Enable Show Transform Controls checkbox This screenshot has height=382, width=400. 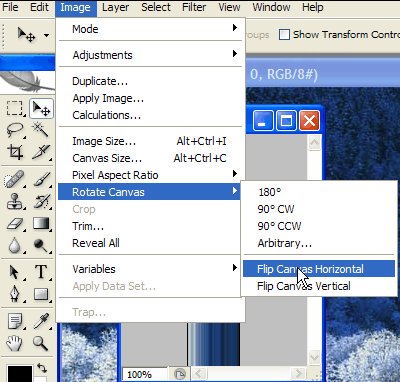tap(284, 34)
